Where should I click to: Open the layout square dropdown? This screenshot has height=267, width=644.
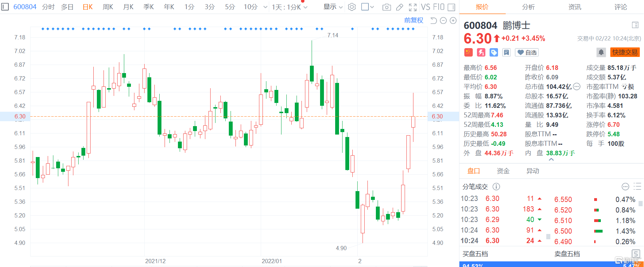click(x=367, y=7)
